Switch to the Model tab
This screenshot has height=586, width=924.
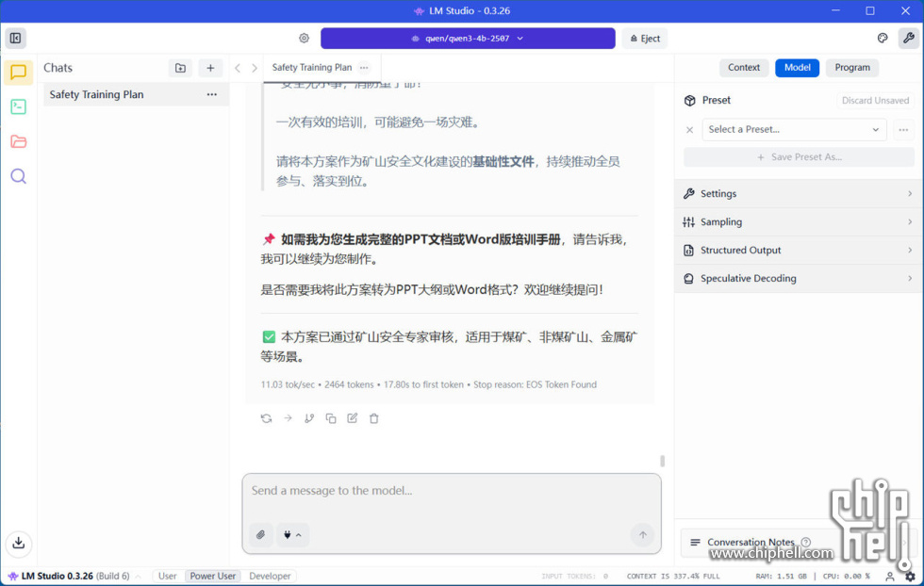[798, 67]
